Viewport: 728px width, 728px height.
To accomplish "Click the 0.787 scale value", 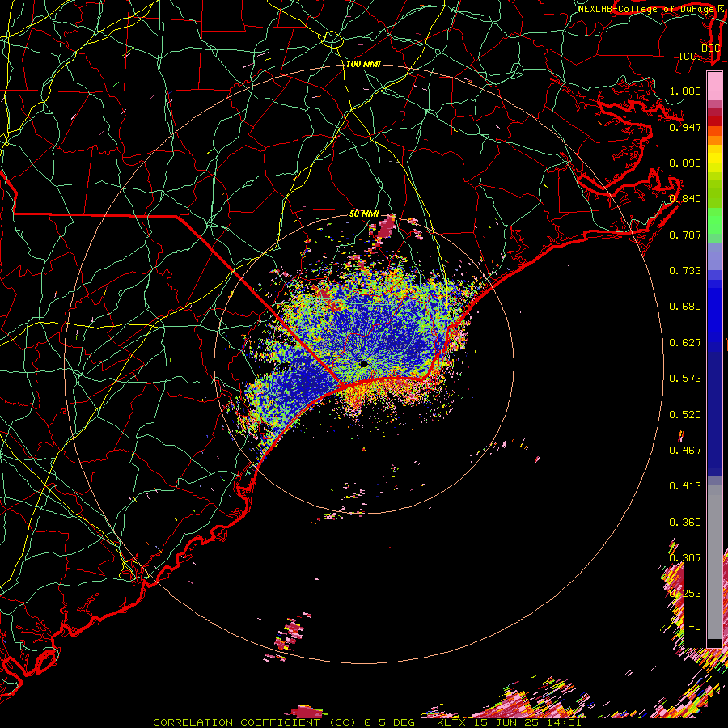I will click(685, 235).
